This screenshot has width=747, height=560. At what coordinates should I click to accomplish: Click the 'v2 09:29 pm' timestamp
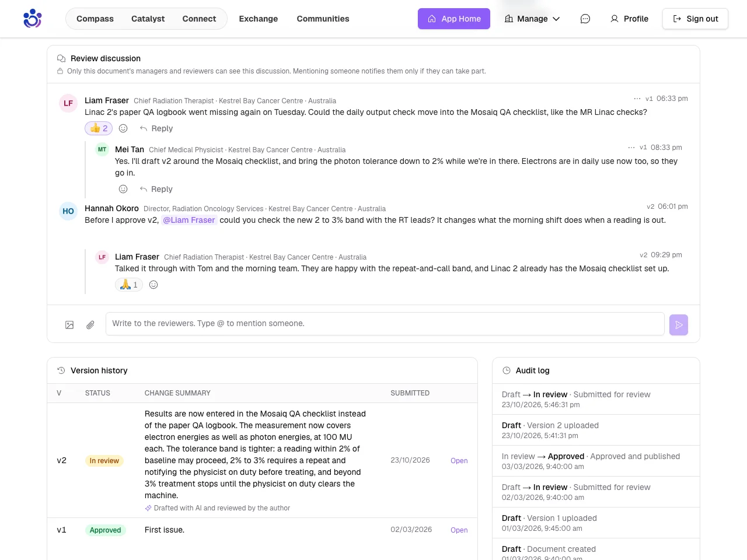(x=661, y=255)
